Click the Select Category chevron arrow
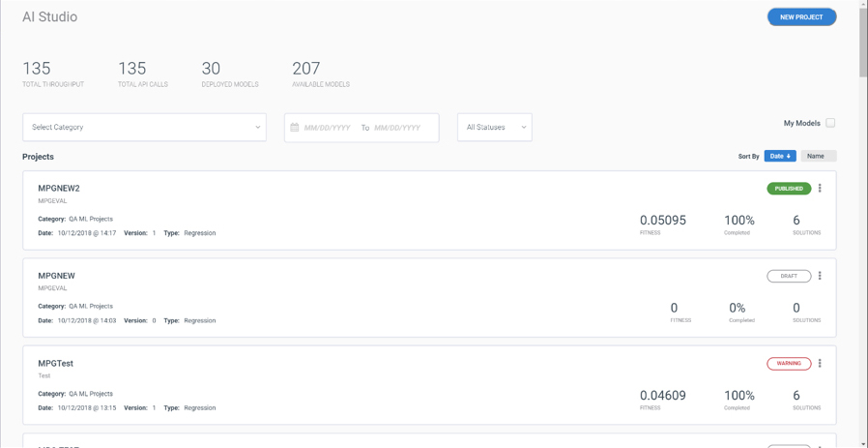The image size is (868, 448). coord(257,128)
